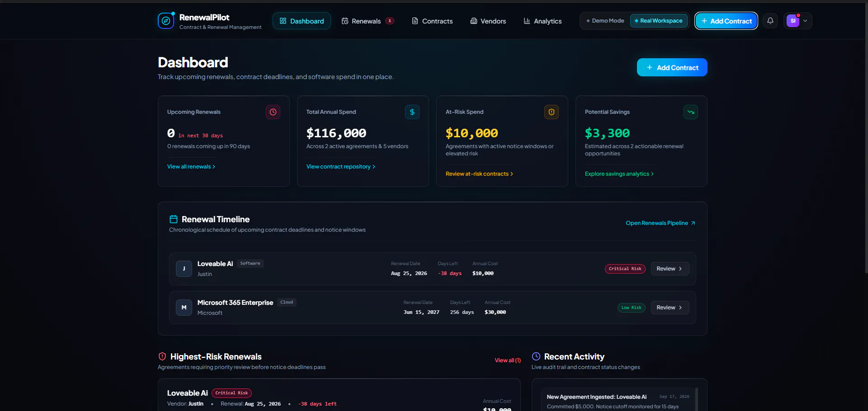Click the red 1 badge on Renewals
This screenshot has height=411, width=868.
click(390, 21)
